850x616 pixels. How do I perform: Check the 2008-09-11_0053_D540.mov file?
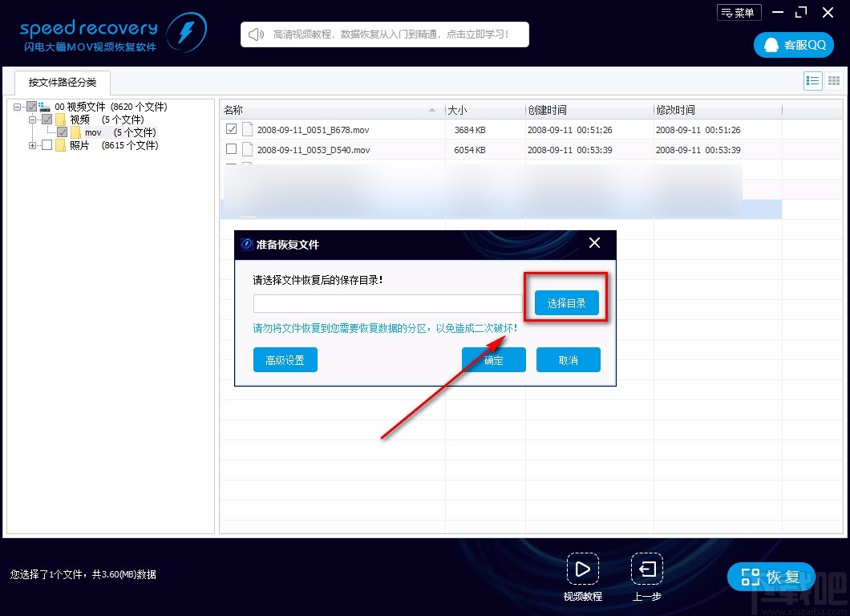(x=232, y=149)
